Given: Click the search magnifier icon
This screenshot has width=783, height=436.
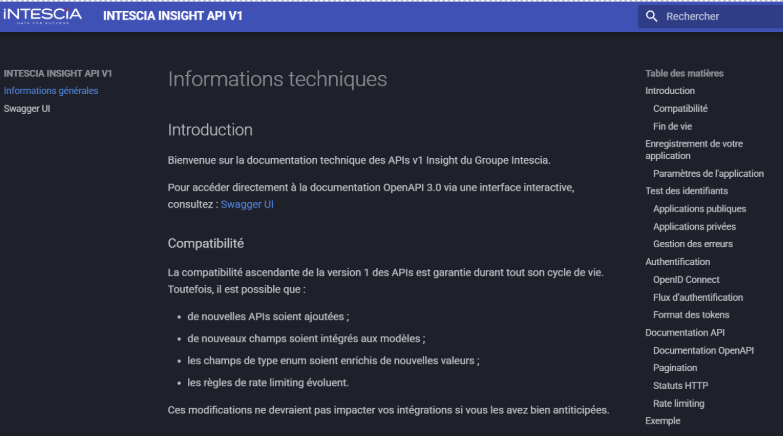Looking at the screenshot, I should 652,16.
